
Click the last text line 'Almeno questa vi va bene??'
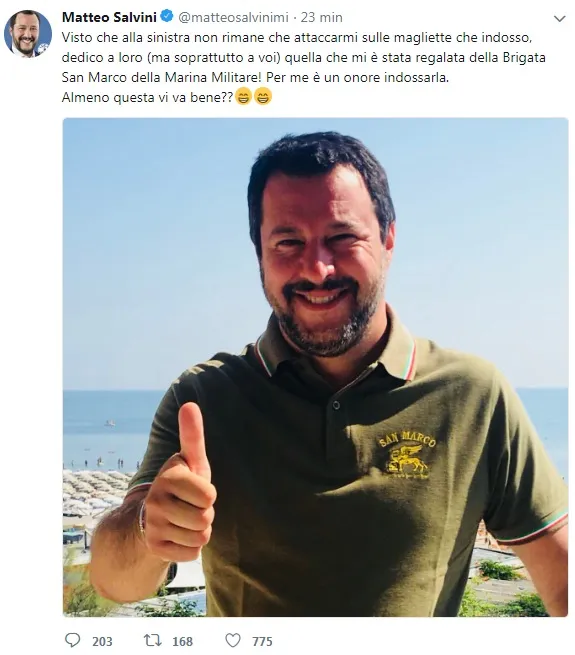pyautogui.click(x=148, y=97)
